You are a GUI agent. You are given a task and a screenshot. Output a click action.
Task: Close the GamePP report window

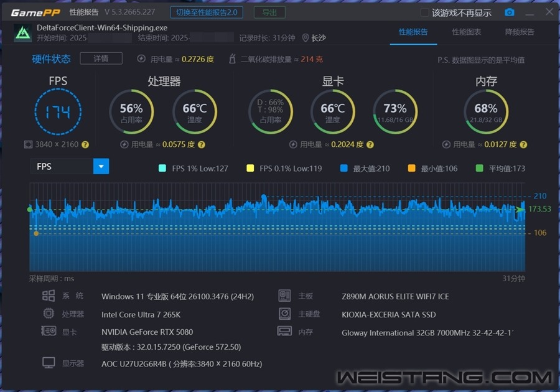(549, 12)
